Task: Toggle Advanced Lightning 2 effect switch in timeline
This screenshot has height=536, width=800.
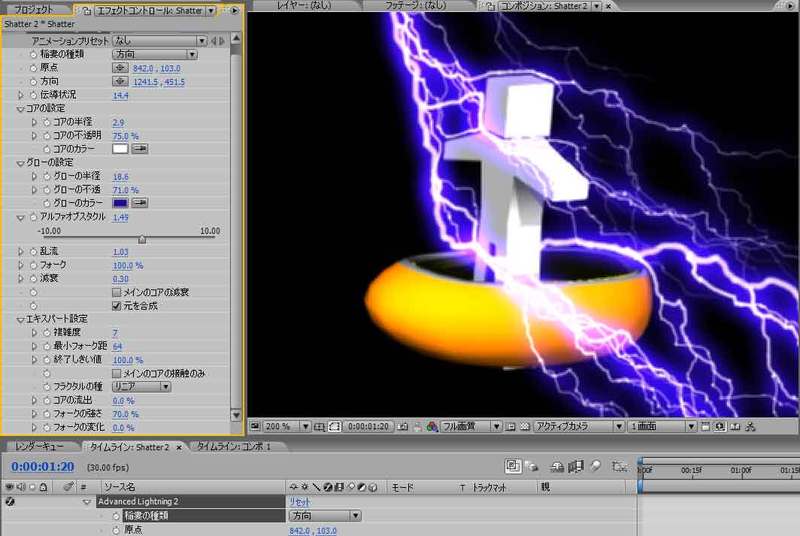Action: pyautogui.click(x=10, y=501)
